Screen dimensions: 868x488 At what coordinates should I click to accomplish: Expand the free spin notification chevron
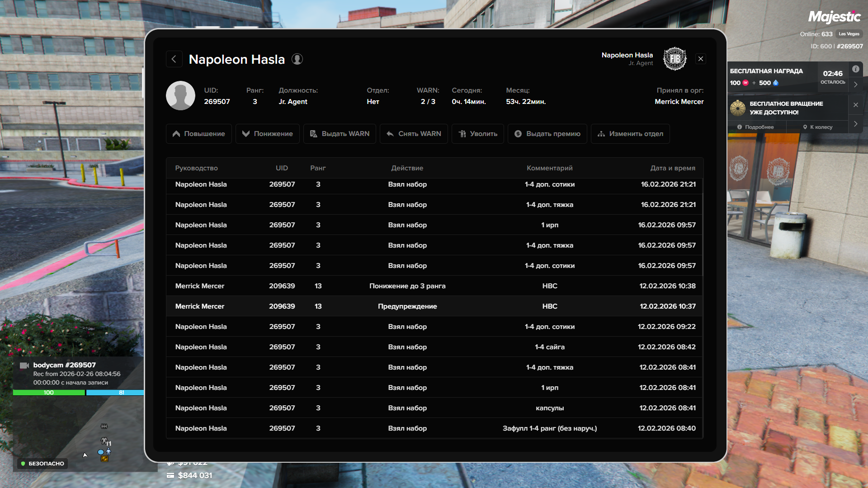tap(855, 124)
